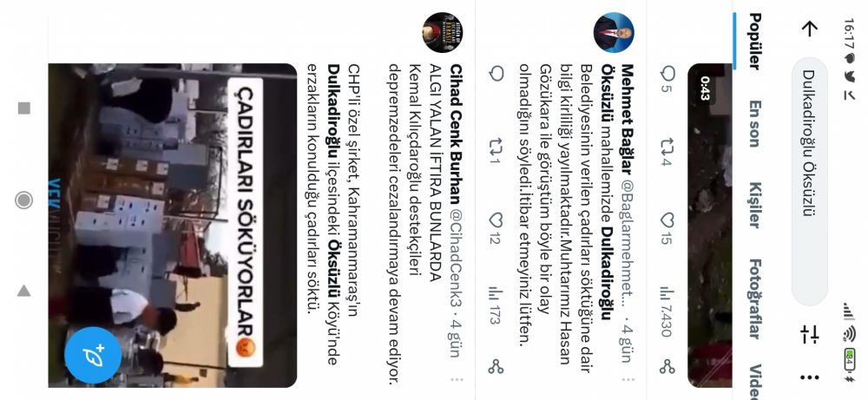Play the ÇADIRLARI SÖKÜYORLAR video

point(172,226)
